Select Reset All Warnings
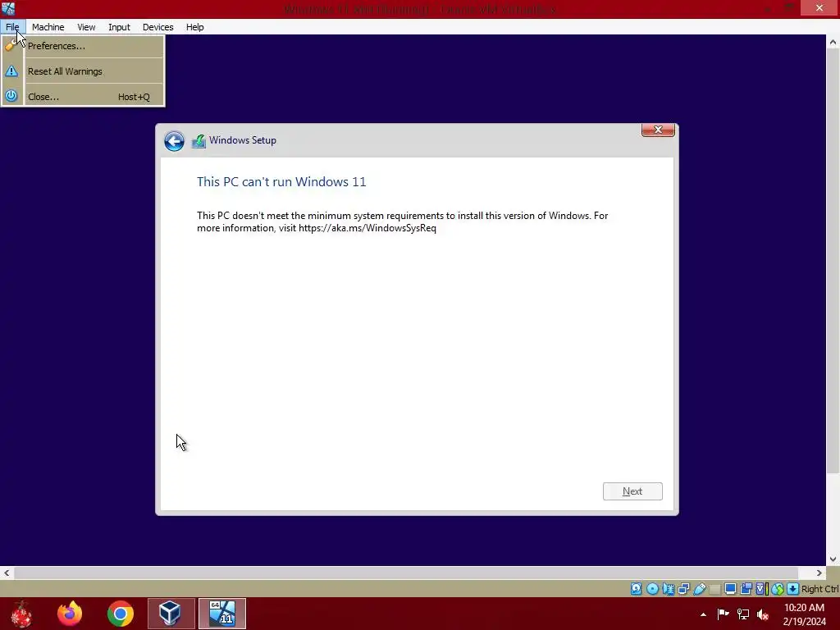Viewport: 840px width, 630px height. (83, 71)
